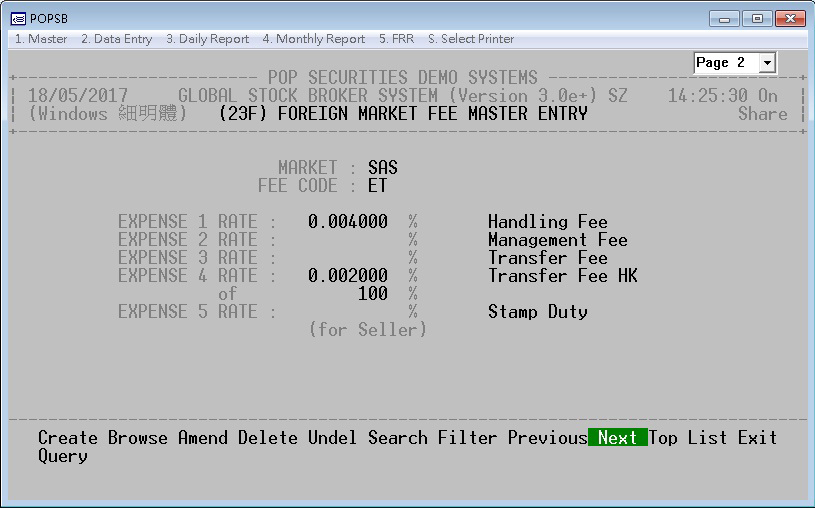The image size is (815, 508).
Task: Open the 4. Monthly Report menu
Action: tap(313, 39)
